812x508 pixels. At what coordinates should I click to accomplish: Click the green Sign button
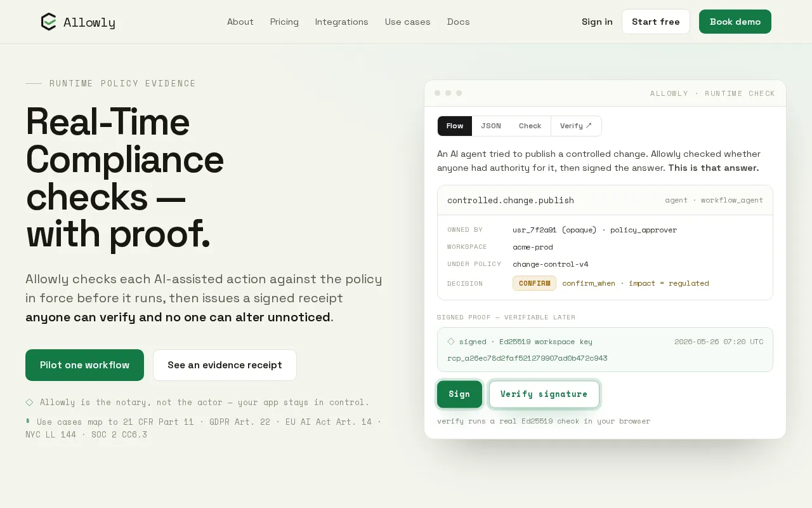pyautogui.click(x=459, y=394)
